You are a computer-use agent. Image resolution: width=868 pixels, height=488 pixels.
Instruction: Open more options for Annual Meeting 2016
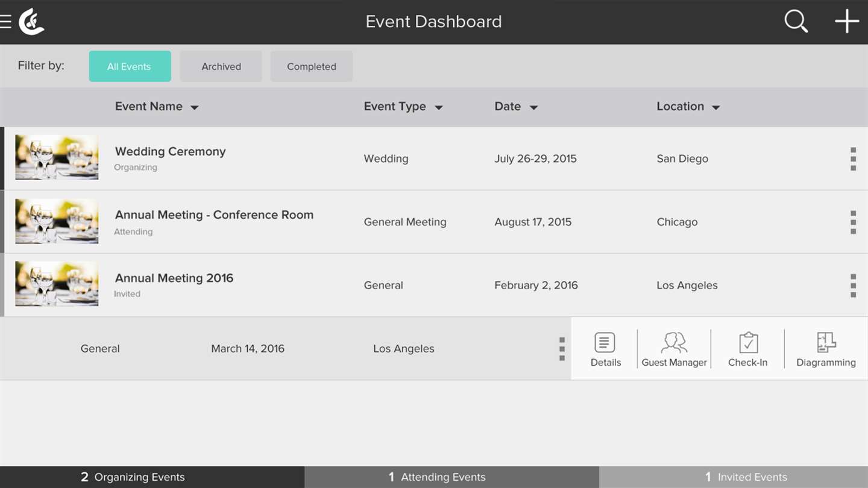[853, 286]
